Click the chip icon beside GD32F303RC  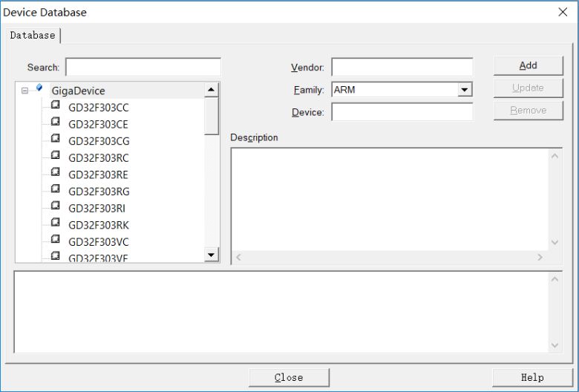click(x=56, y=155)
